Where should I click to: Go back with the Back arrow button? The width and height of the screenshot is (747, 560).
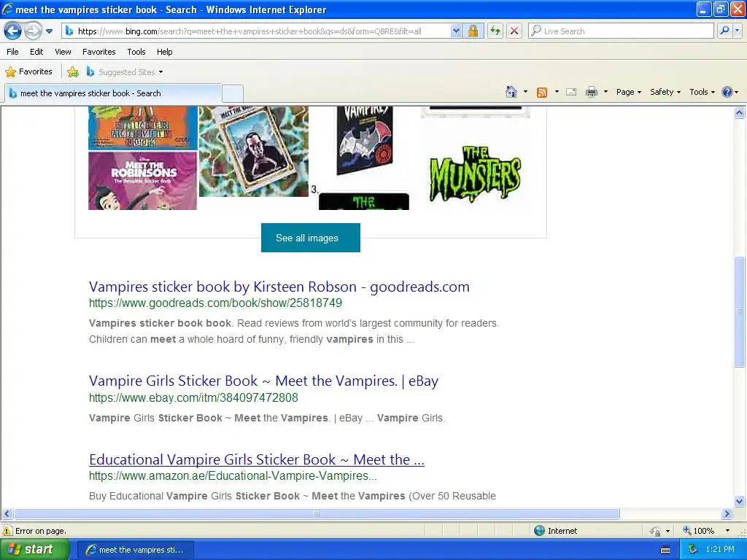coord(12,31)
